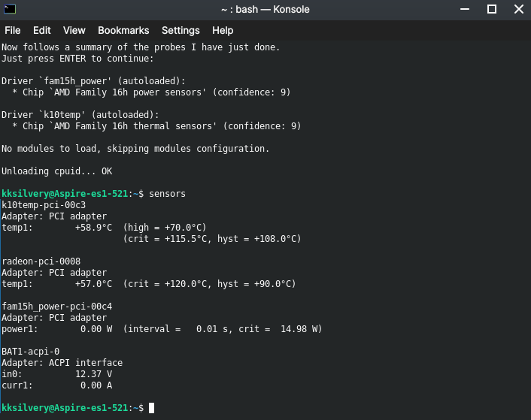Click the '12.37 V' voltage value

93,374
